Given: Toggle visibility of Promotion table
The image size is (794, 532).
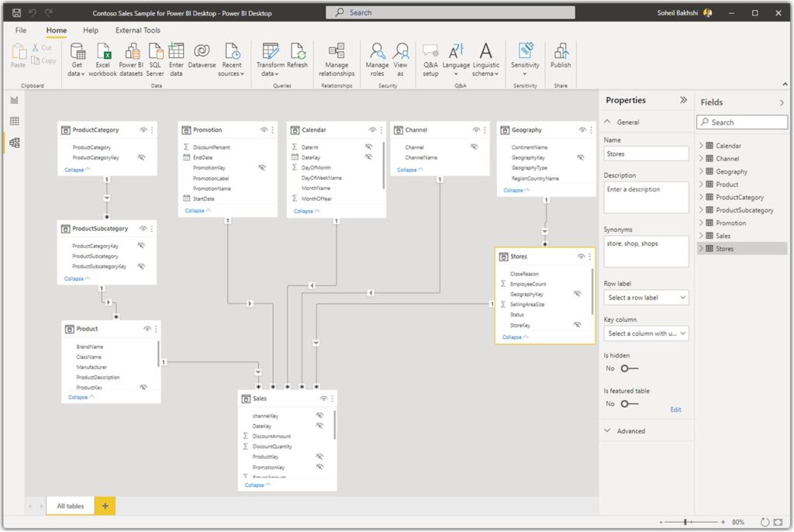Looking at the screenshot, I should (264, 130).
